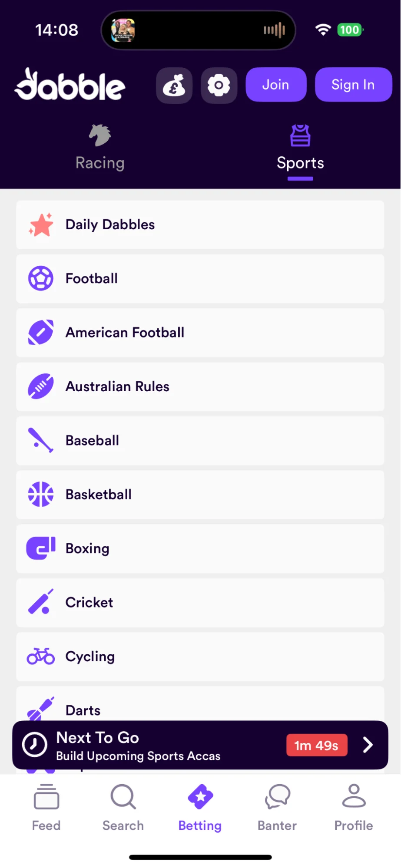Open settings via the gear icon
The height and width of the screenshot is (868, 401).
pos(219,86)
